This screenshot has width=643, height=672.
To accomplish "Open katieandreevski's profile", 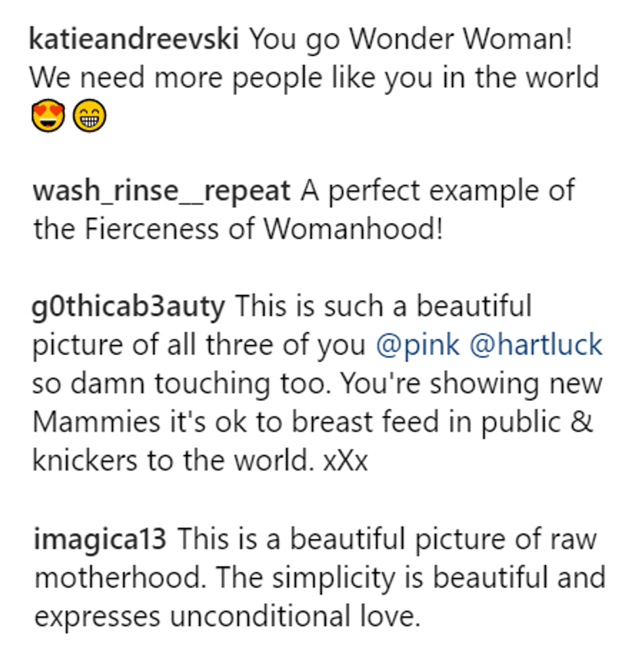I will 135,41.
